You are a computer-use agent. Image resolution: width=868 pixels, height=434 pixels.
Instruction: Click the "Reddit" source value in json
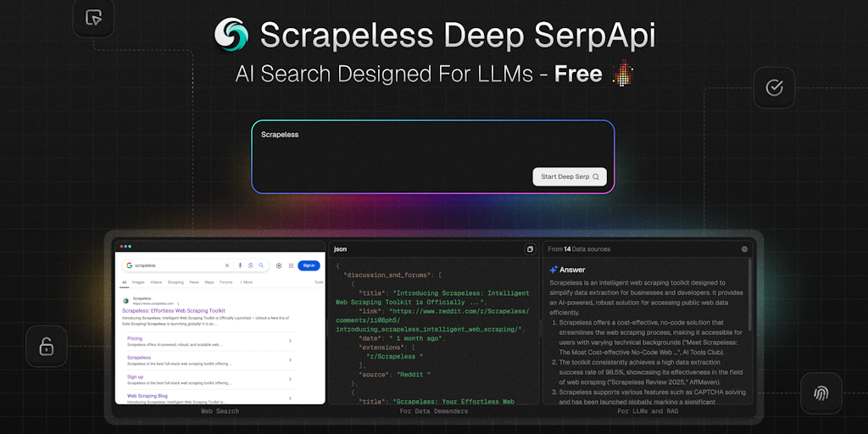[x=414, y=375]
